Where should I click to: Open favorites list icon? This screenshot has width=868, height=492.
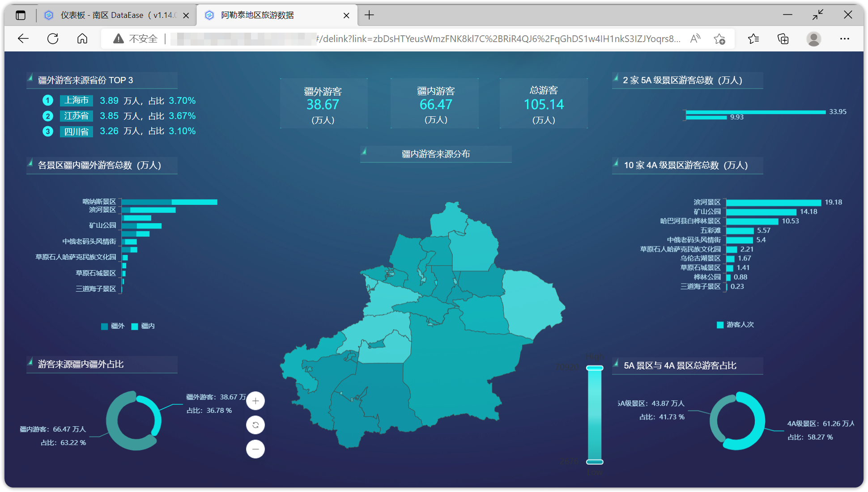pyautogui.click(x=753, y=39)
